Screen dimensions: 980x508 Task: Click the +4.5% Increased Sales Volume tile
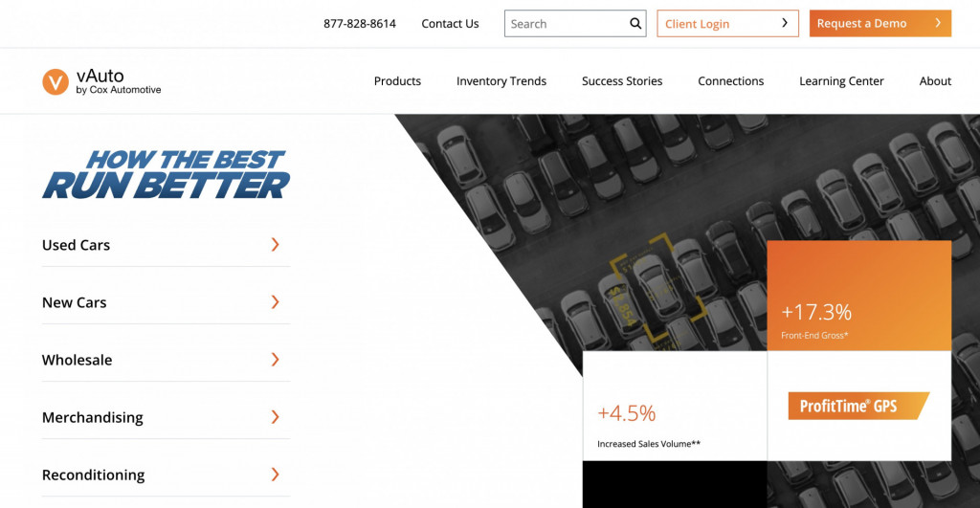(x=675, y=406)
